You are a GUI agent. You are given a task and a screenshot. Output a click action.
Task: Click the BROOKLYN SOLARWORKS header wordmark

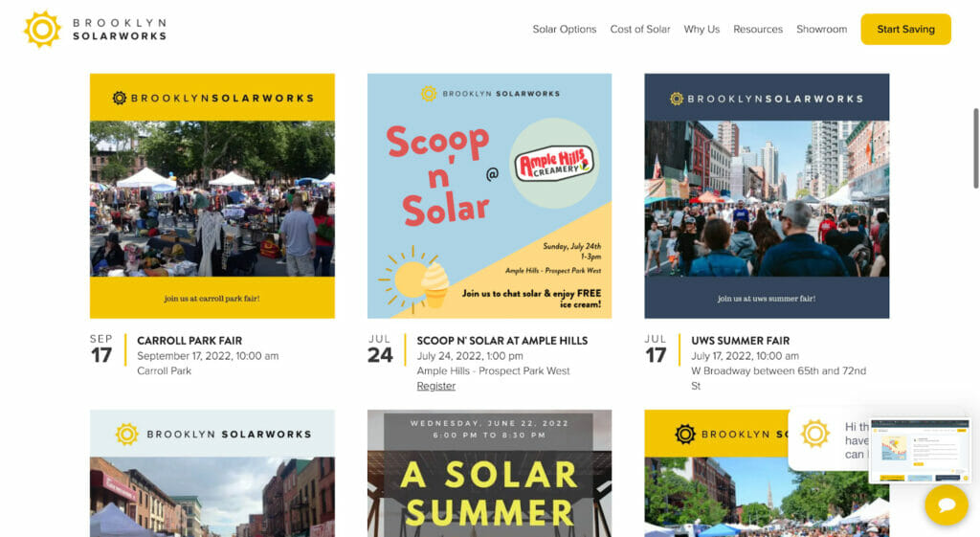(120, 30)
